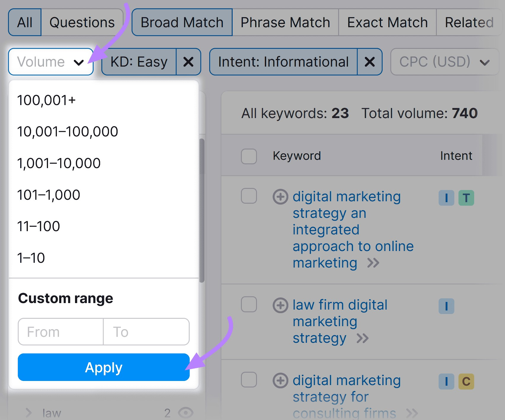Click inside the 'From' custom range field

pyautogui.click(x=60, y=331)
